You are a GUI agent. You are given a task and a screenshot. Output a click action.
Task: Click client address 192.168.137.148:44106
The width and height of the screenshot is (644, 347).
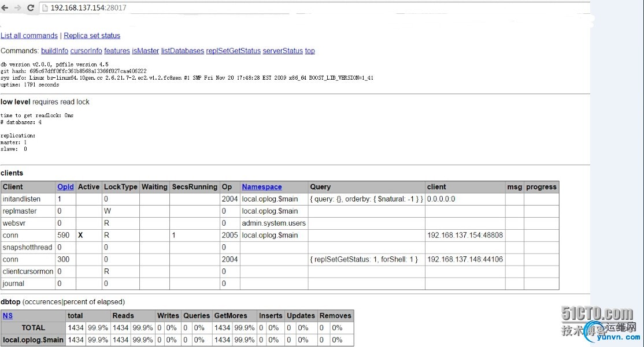click(465, 260)
